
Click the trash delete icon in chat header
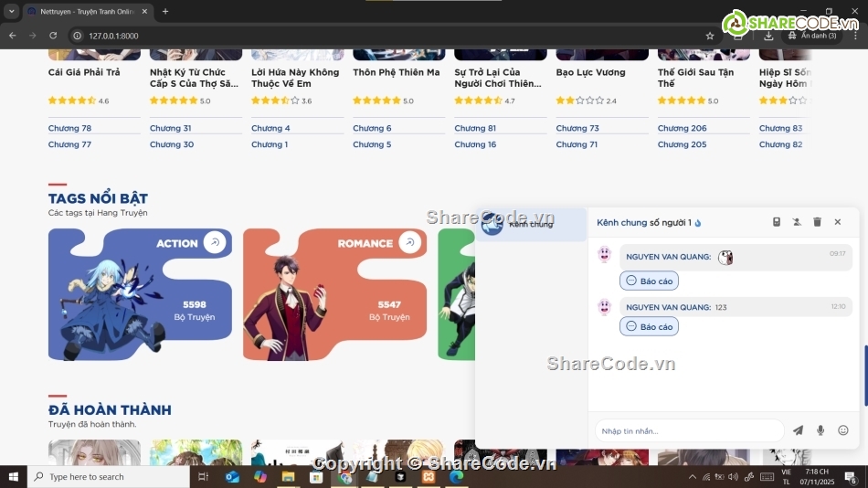point(817,222)
